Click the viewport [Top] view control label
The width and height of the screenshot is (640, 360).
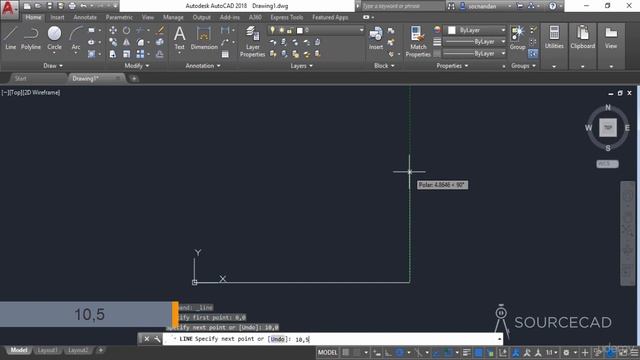pos(16,93)
